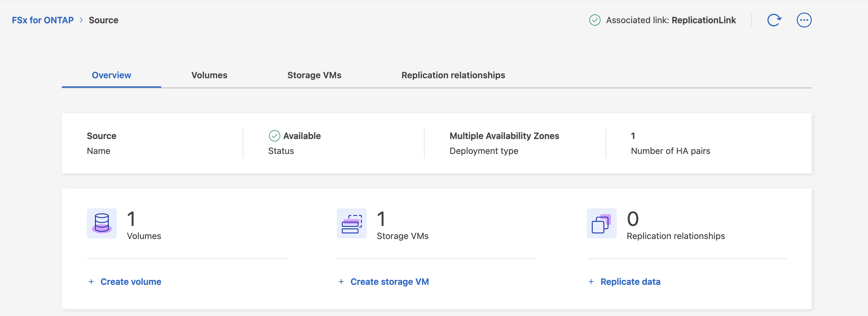This screenshot has height=316, width=868.
Task: Click the breadcrumb chevron after FSx for ONTAP
Action: click(81, 20)
